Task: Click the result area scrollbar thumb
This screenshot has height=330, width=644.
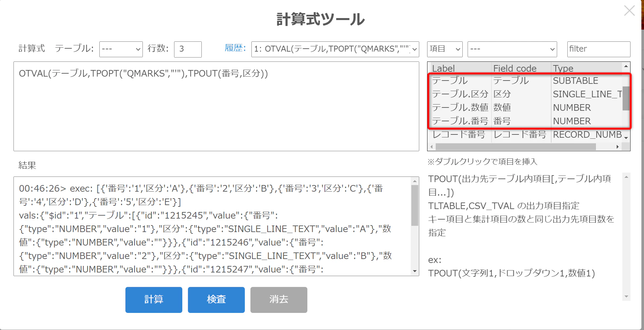Action: tap(415, 205)
